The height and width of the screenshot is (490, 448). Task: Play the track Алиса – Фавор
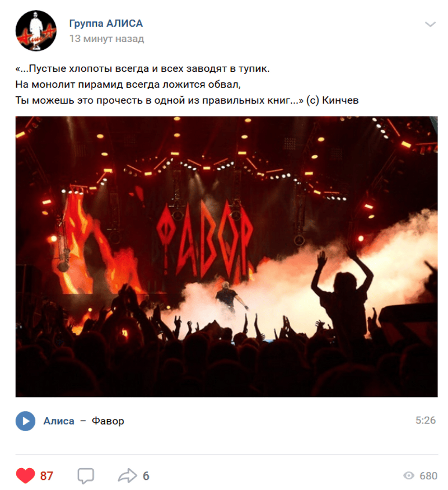click(x=26, y=421)
